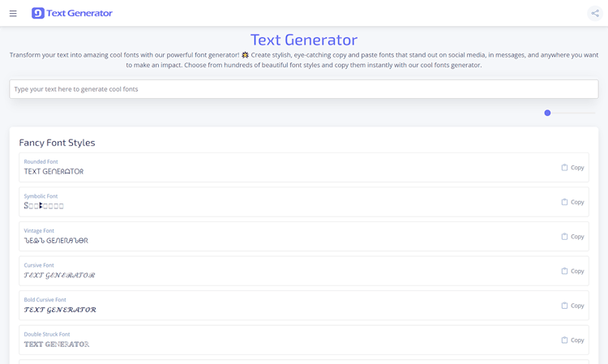Click the right end of slider track

pos(593,113)
